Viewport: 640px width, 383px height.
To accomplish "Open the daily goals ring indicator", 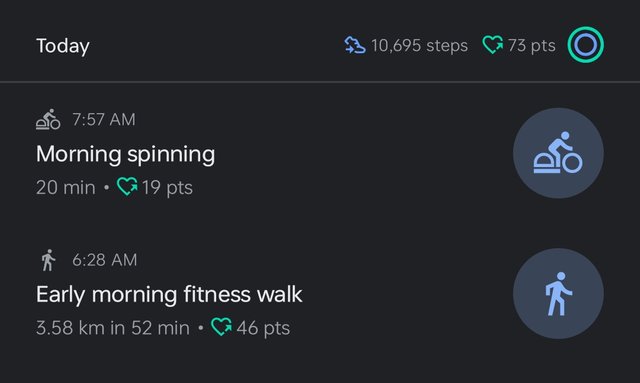I will (585, 45).
